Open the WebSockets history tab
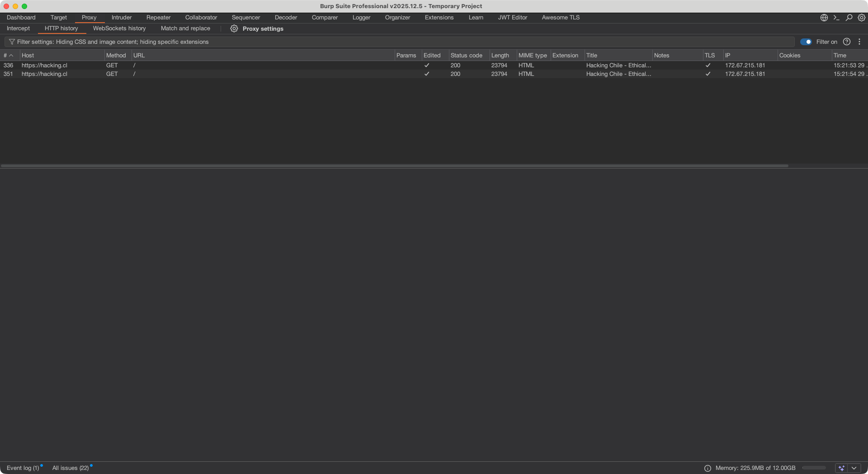The height and width of the screenshot is (474, 868). tap(119, 28)
